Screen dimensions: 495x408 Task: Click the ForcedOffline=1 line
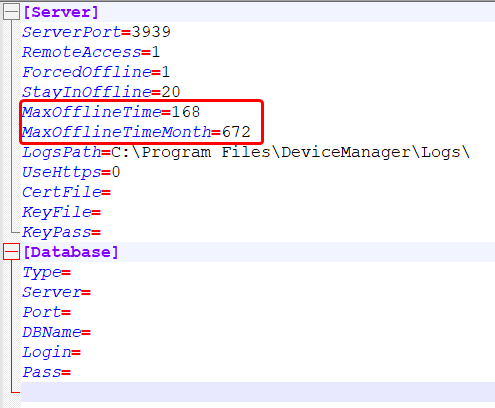[96, 72]
